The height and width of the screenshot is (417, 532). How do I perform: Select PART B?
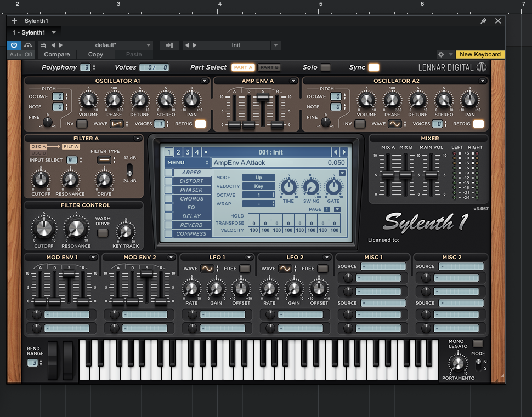269,67
